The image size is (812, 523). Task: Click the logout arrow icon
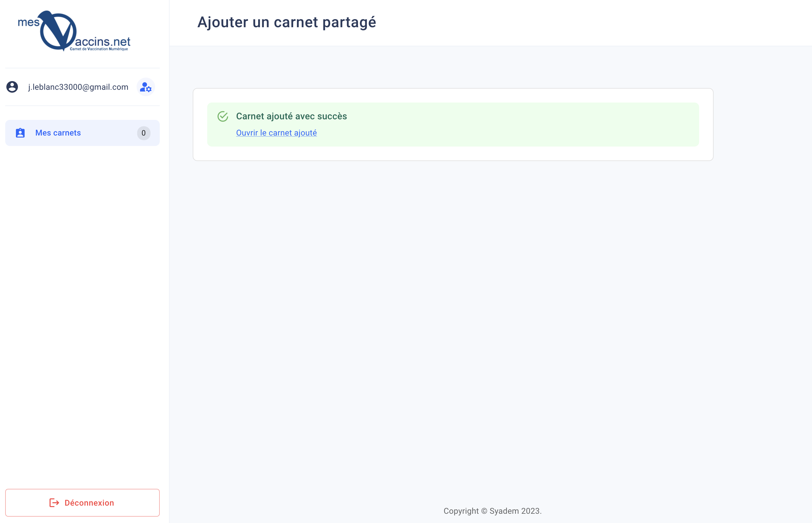[x=54, y=503]
